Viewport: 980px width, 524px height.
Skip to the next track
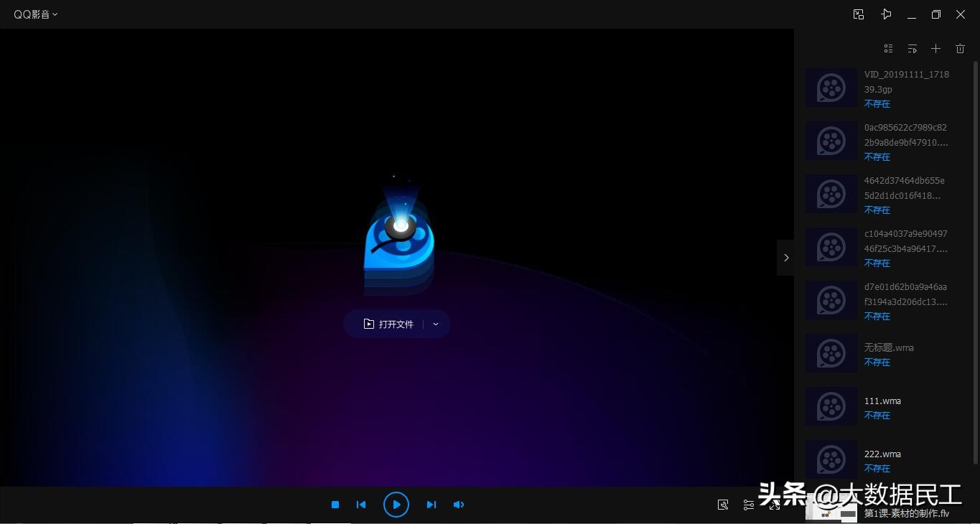coord(431,505)
